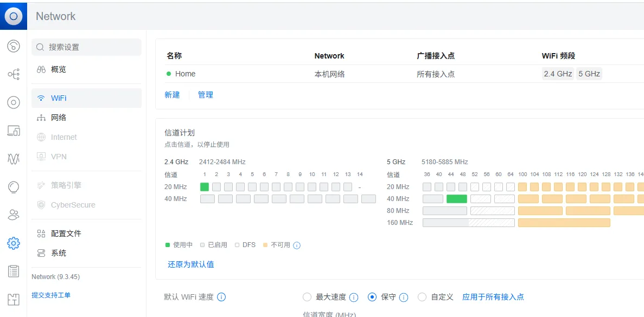Select the 保守 radio button

point(372,297)
